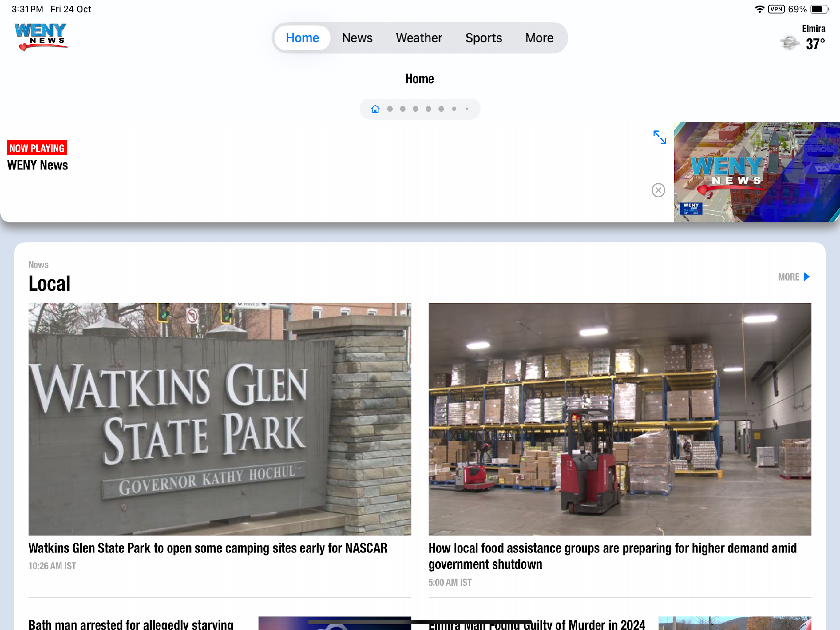840x630 pixels.
Task: Tap the 10:26 AM IST timestamp
Action: point(52,566)
